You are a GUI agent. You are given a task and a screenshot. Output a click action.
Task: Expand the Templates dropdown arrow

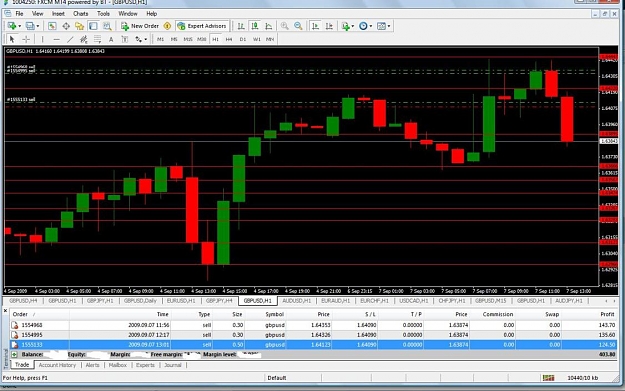[x=389, y=26]
